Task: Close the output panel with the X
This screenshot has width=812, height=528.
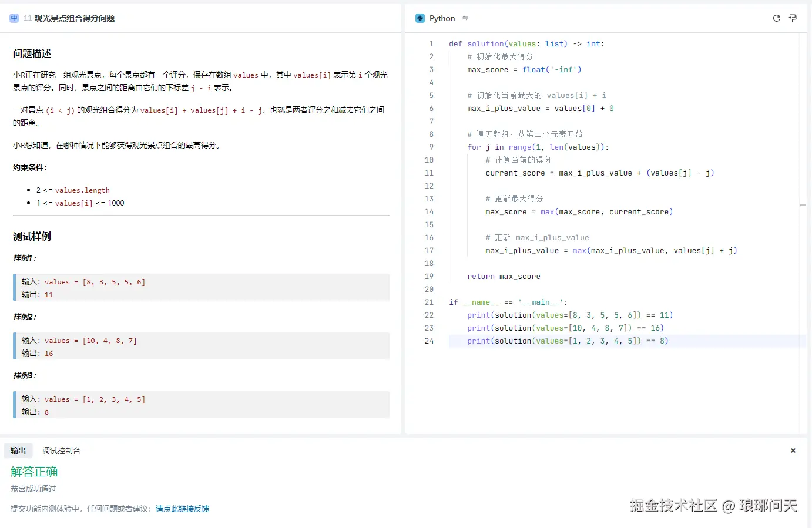Action: [x=793, y=450]
